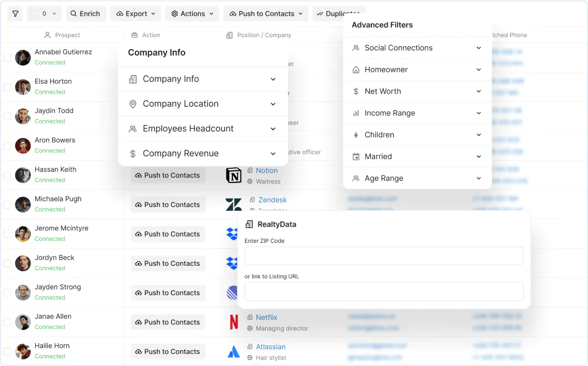Click the Enter ZIP Code field

[384, 256]
